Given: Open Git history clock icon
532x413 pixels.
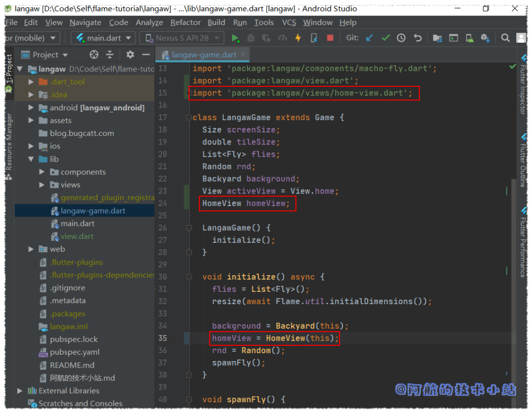Looking at the screenshot, I should click(x=401, y=38).
